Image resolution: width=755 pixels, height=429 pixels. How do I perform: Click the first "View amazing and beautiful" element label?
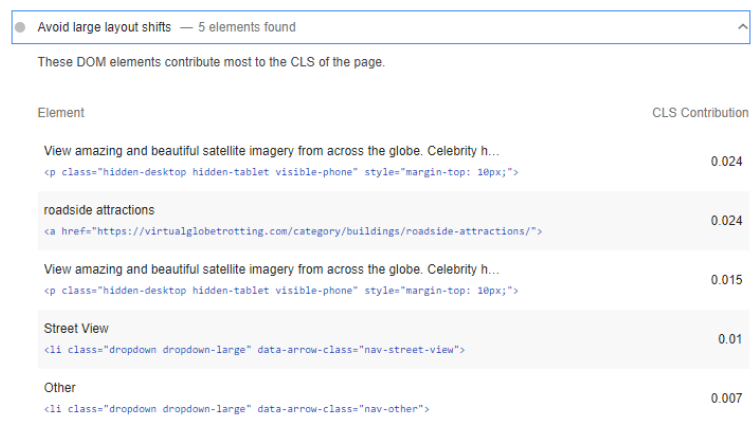[x=270, y=151]
